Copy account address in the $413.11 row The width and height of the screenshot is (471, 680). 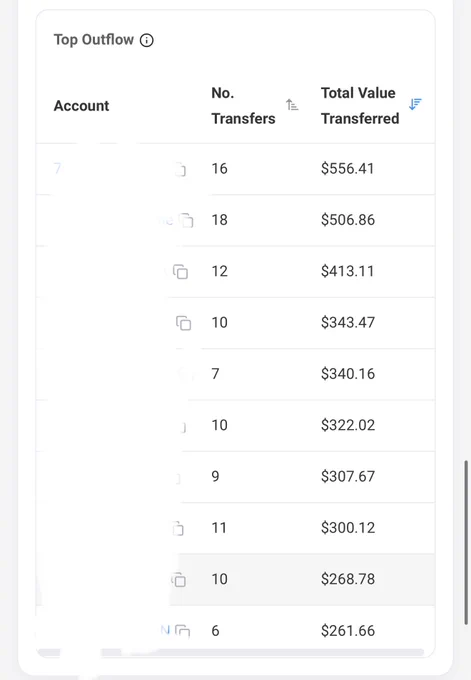click(x=180, y=271)
